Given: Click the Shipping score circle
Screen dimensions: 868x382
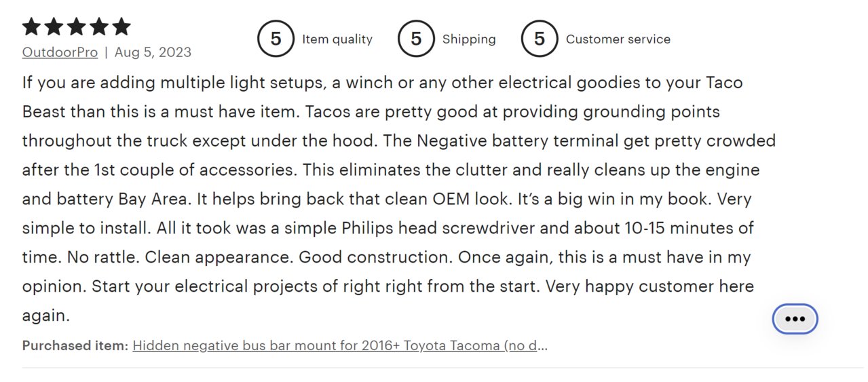Looking at the screenshot, I should pyautogui.click(x=416, y=39).
